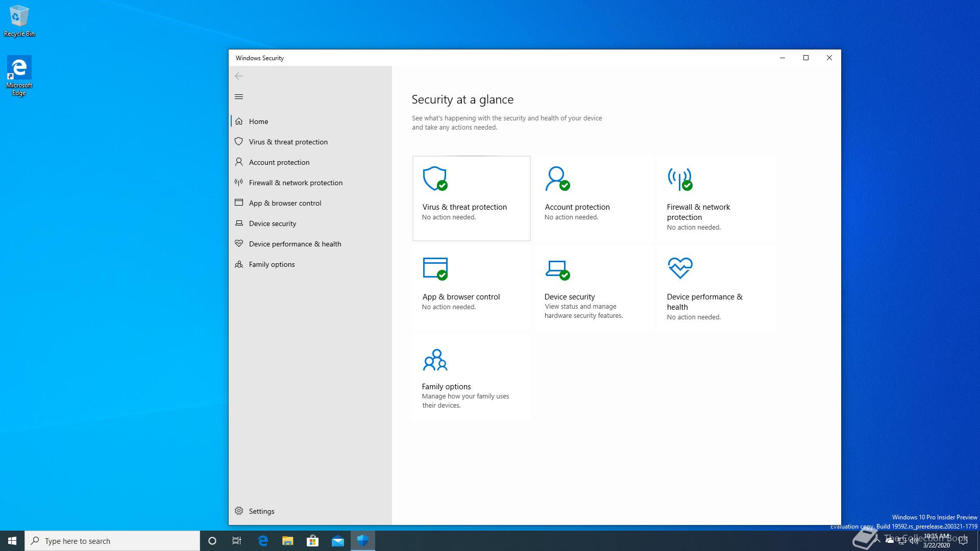
Task: Open Mail app from the taskbar
Action: (x=337, y=541)
